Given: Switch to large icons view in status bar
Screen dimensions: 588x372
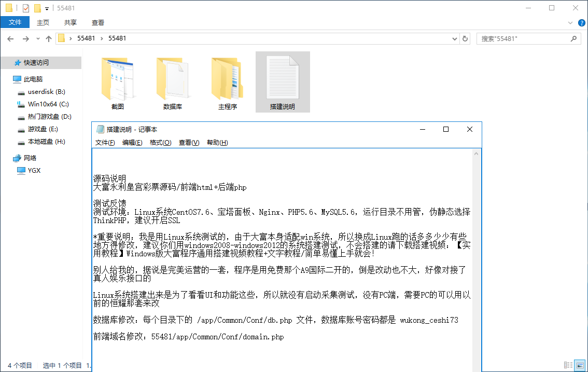Looking at the screenshot, I should [580, 365].
